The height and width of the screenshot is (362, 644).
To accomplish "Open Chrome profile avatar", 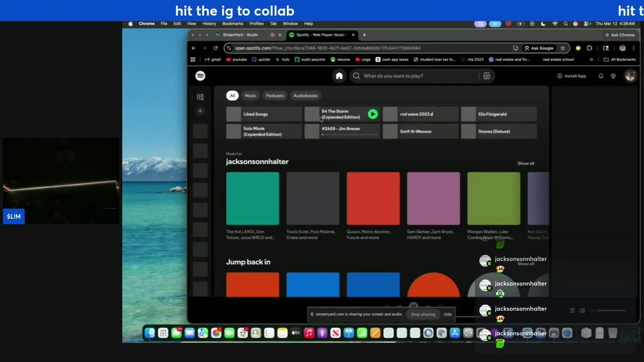I will 623,48.
